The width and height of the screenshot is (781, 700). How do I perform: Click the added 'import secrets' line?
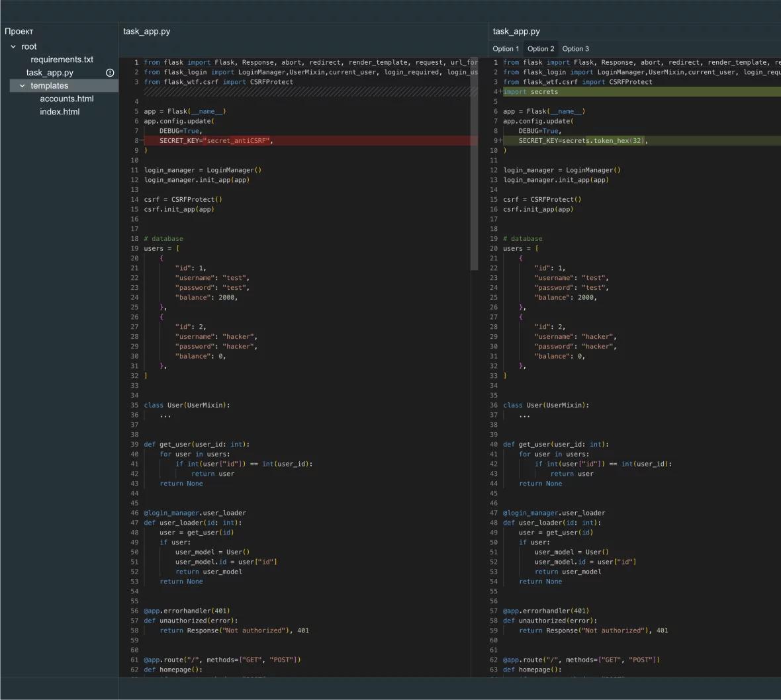tap(531, 92)
